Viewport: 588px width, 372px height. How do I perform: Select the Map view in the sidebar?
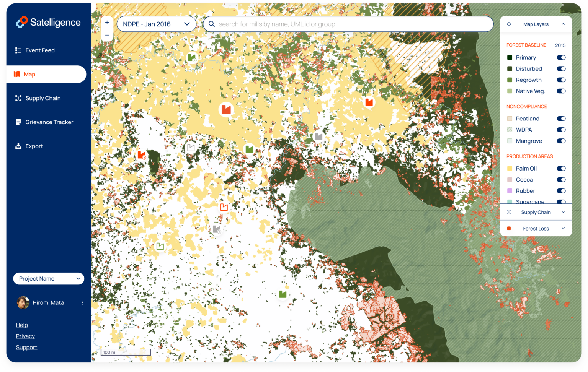click(x=30, y=74)
